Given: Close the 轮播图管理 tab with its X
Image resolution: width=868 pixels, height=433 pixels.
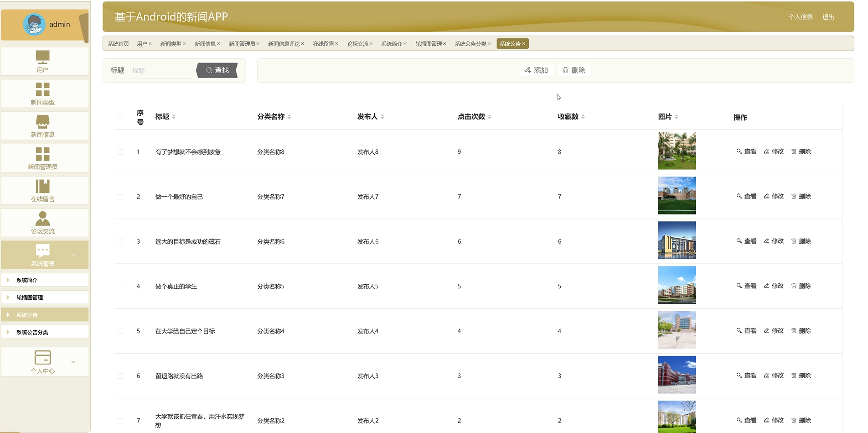Looking at the screenshot, I should coord(444,44).
